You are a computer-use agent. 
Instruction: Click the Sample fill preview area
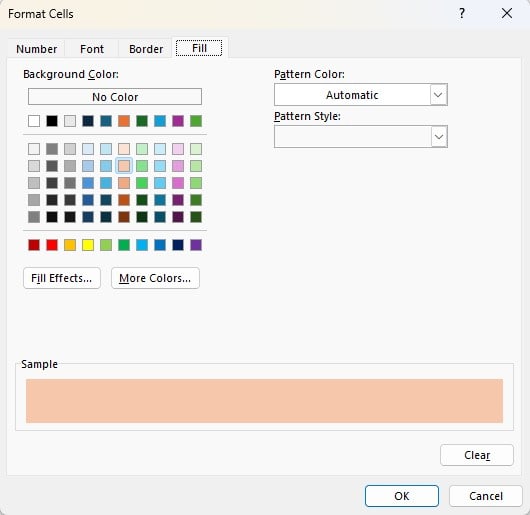tap(264, 401)
